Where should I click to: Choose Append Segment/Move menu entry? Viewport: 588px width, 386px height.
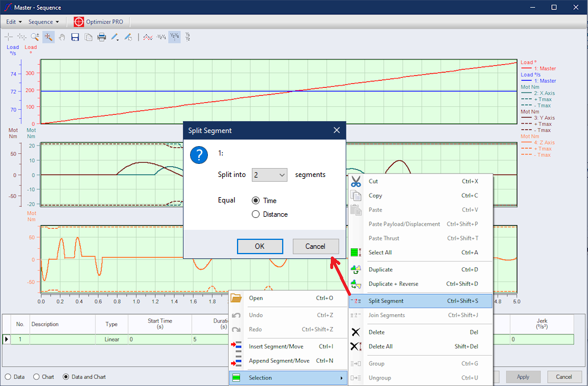279,360
